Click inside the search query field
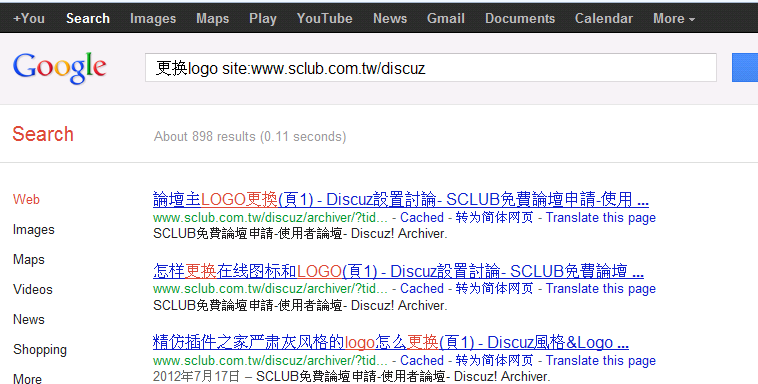The height and width of the screenshot is (384, 758). pos(431,68)
